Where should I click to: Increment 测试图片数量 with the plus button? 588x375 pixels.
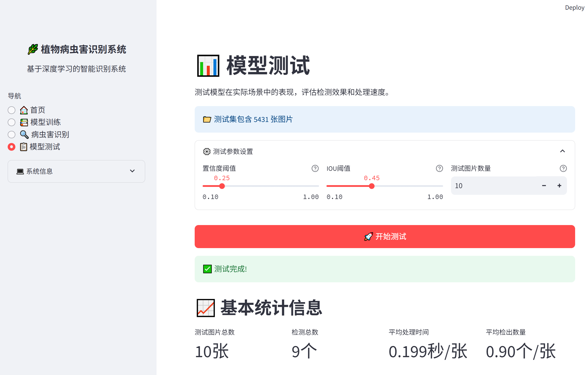[x=559, y=185]
